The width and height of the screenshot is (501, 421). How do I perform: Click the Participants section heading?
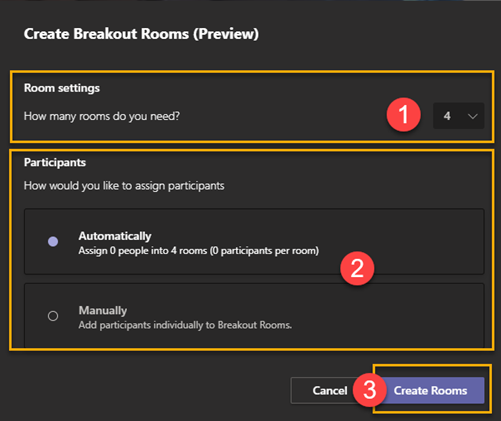55,162
